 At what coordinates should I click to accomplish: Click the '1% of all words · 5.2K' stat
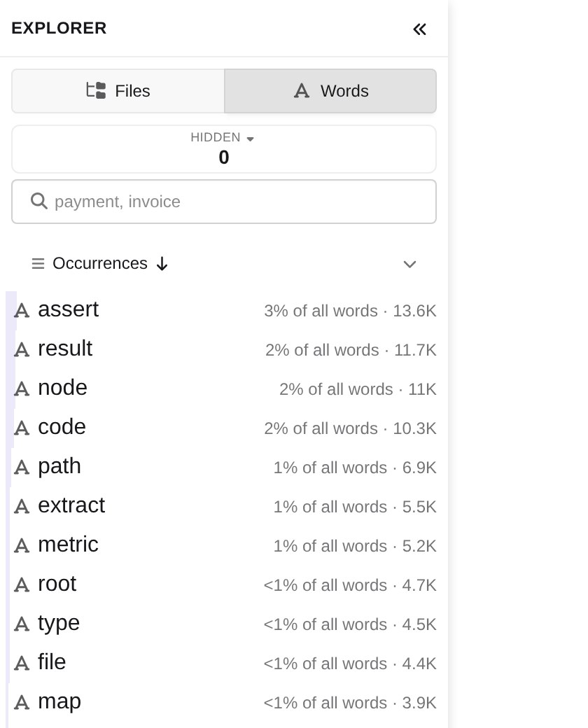click(x=355, y=546)
